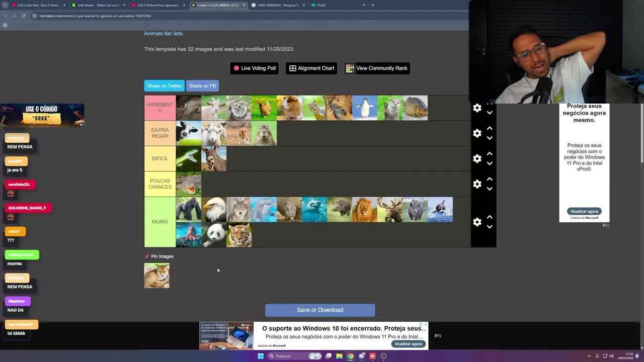Select the goat image in ARREBENTO row
The image size is (644, 362).
pos(214,108)
